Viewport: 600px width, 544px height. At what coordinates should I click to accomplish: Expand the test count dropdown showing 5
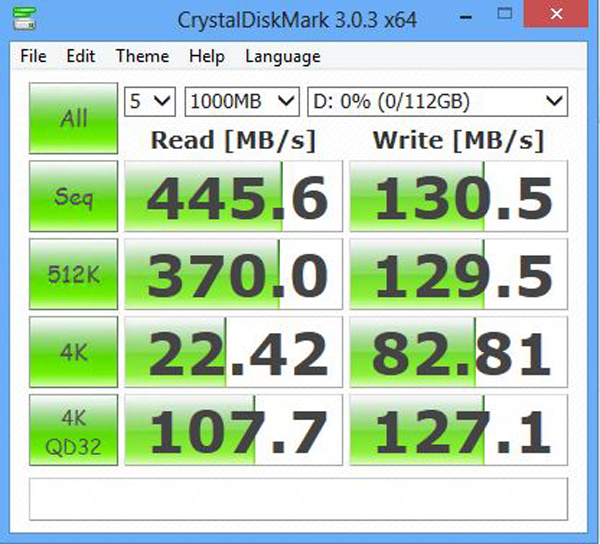[150, 102]
